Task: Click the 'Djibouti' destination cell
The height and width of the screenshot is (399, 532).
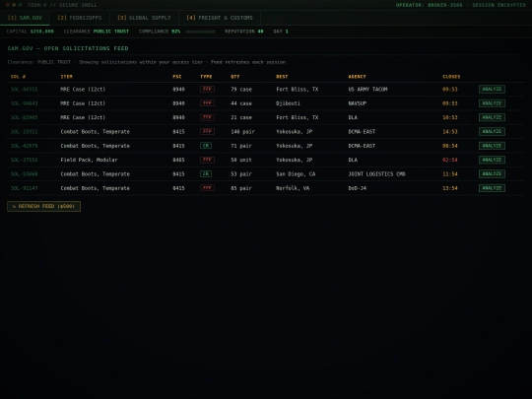Action: 288,103
